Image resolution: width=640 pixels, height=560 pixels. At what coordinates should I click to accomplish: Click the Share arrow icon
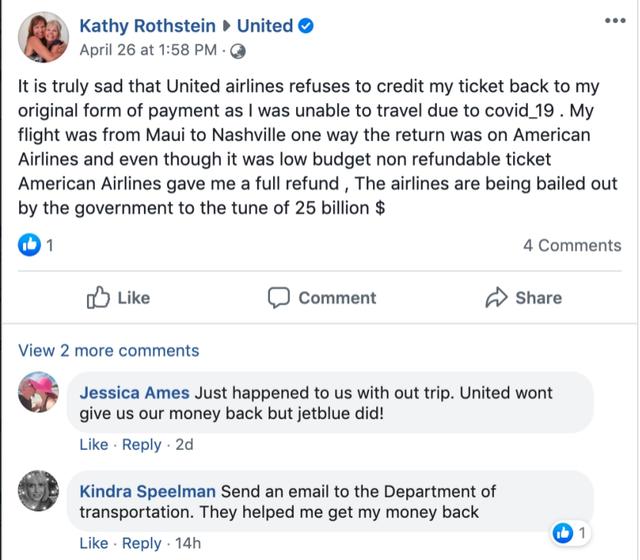click(497, 297)
